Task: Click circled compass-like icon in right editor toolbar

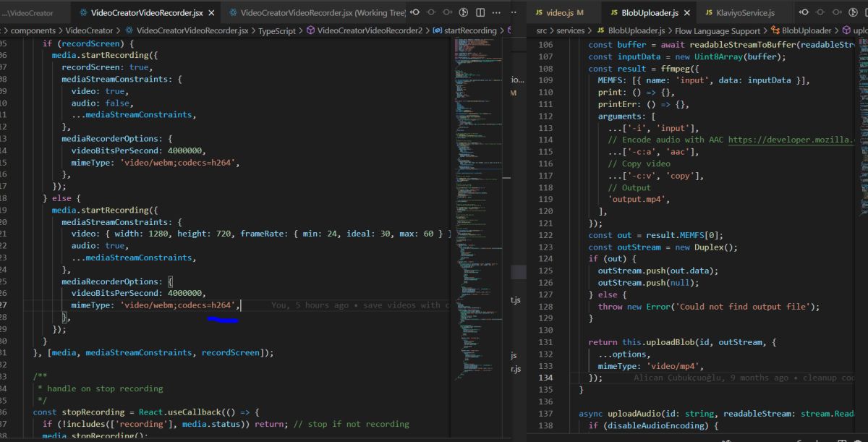Action: (x=852, y=12)
